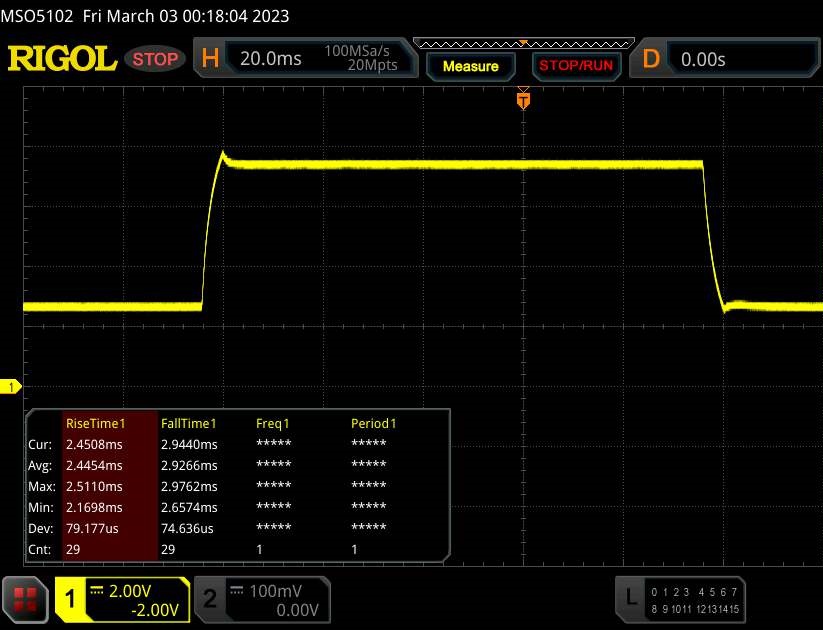This screenshot has width=823, height=630.
Task: Click the channel 2 0.00V offset value
Action: click(x=297, y=610)
